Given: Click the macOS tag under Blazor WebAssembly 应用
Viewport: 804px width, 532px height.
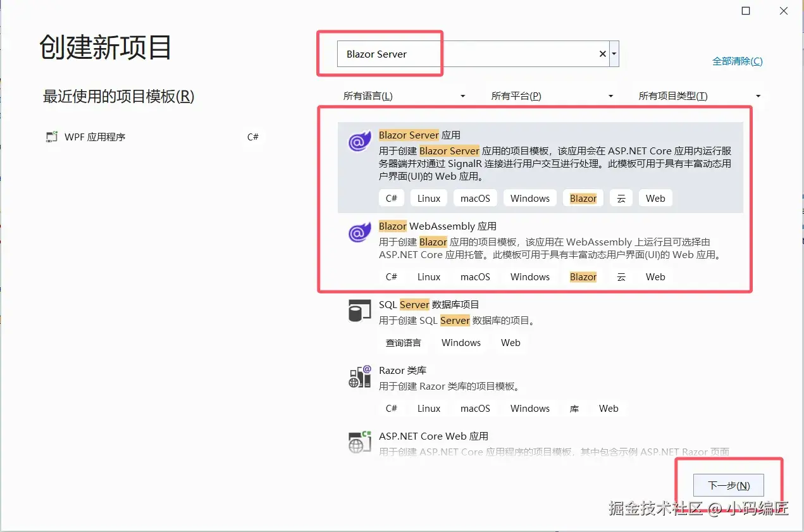Looking at the screenshot, I should pos(475,276).
